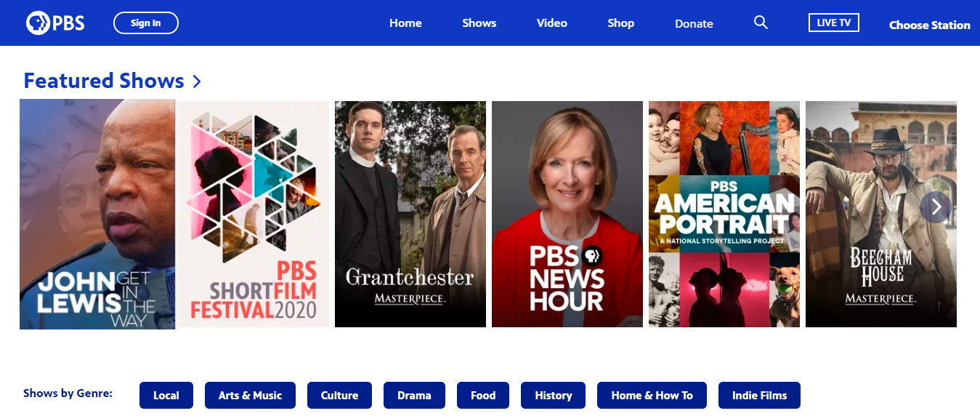Open PBS American Portrait poster
This screenshot has width=980, height=416.
[x=724, y=214]
